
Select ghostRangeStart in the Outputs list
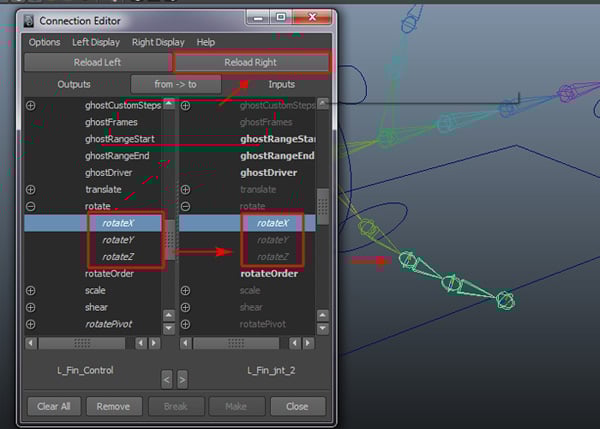pyautogui.click(x=120, y=139)
